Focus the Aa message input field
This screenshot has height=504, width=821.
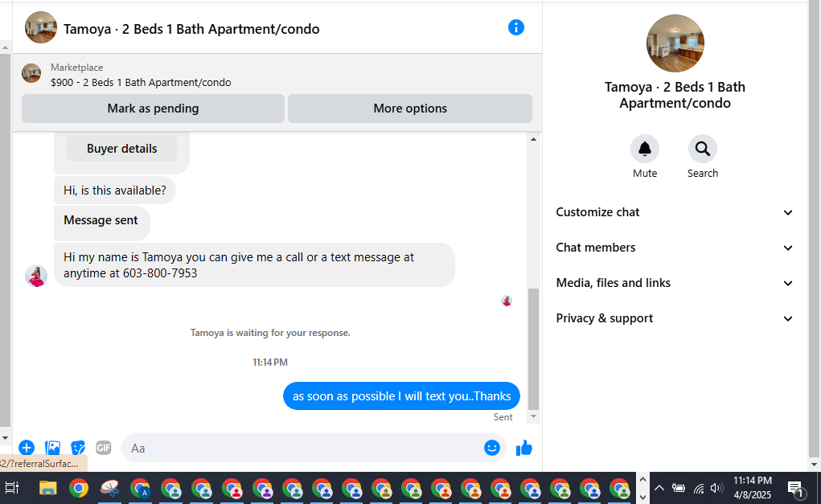click(304, 448)
